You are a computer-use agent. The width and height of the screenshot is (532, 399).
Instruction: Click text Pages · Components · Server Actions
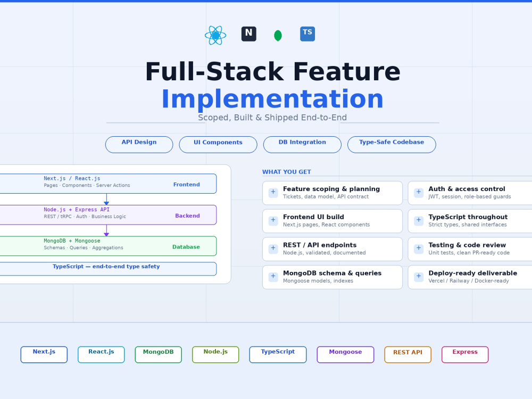[x=87, y=185]
